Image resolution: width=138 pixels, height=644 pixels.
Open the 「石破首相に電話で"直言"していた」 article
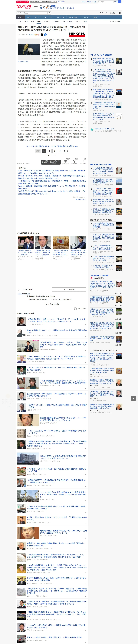(56, 320)
